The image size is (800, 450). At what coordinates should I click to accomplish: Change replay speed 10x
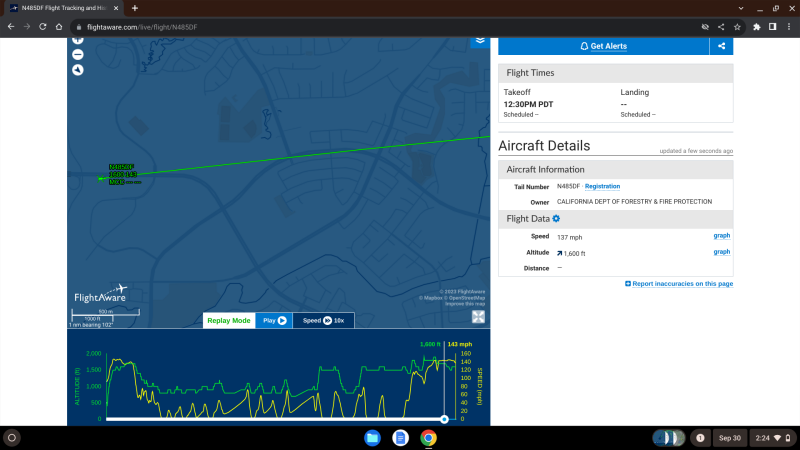pos(323,320)
